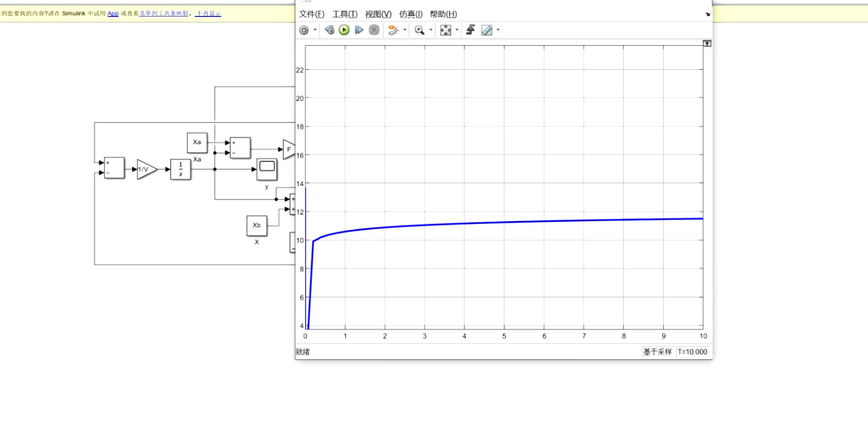Viewport: 868px width, 448px height.
Task: Open scope settings with the gear icon
Action: click(303, 30)
